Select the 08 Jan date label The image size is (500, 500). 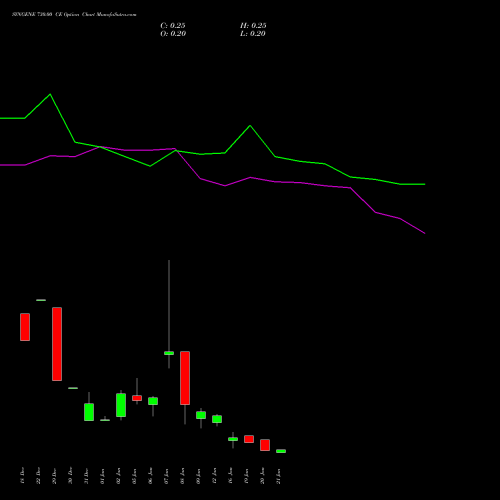pos(182,476)
